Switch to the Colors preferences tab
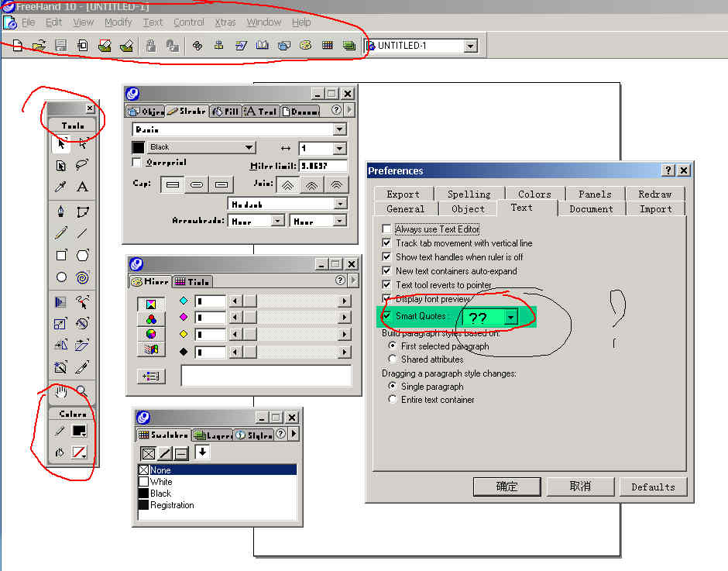Image resolution: width=728 pixels, height=571 pixels. coord(534,194)
